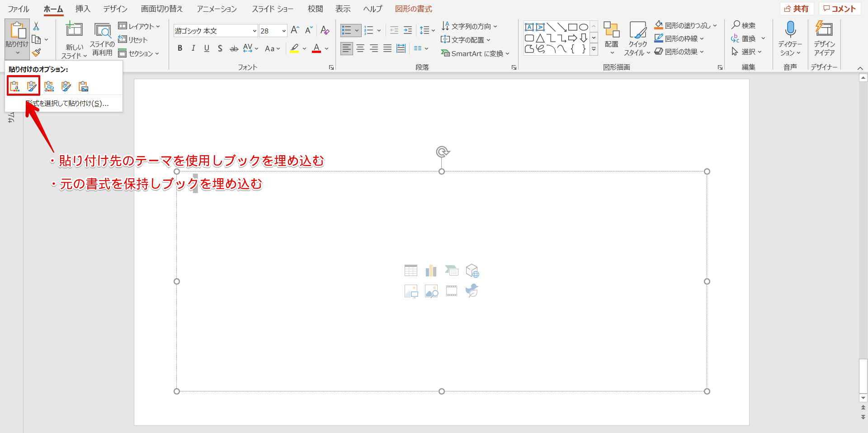Viewport: 868px width, 433px height.
Task: Click the Keep Source Formatting paste option icon
Action: tap(32, 86)
